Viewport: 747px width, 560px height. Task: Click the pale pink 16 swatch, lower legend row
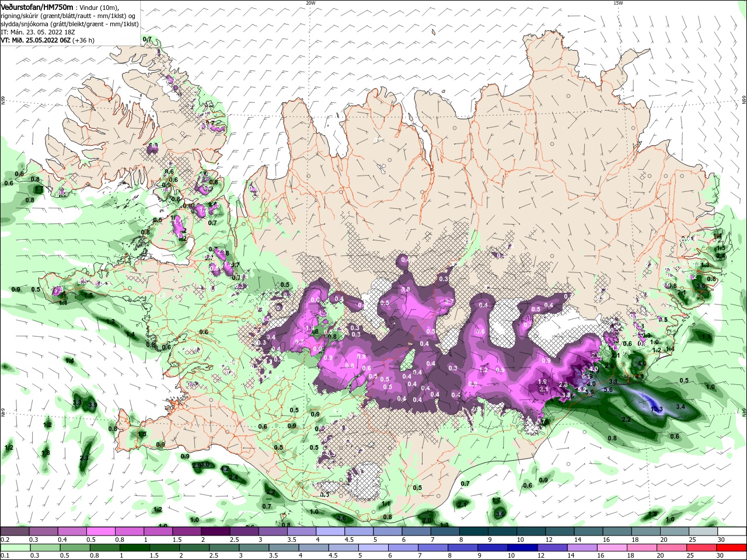tap(612, 548)
